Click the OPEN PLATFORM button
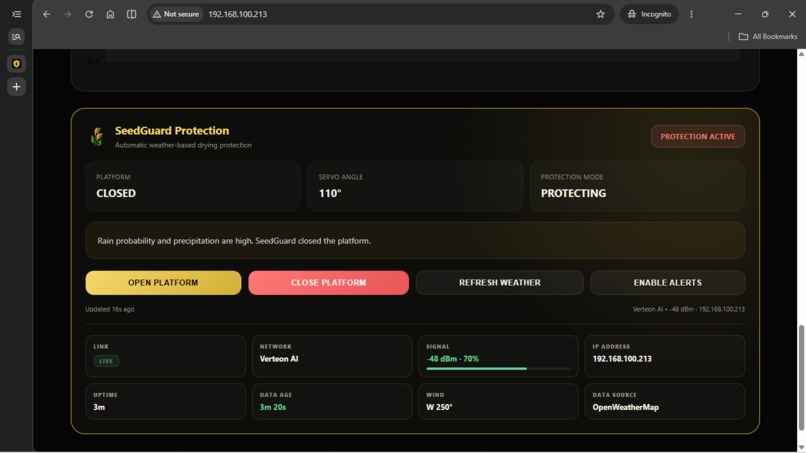 (163, 283)
